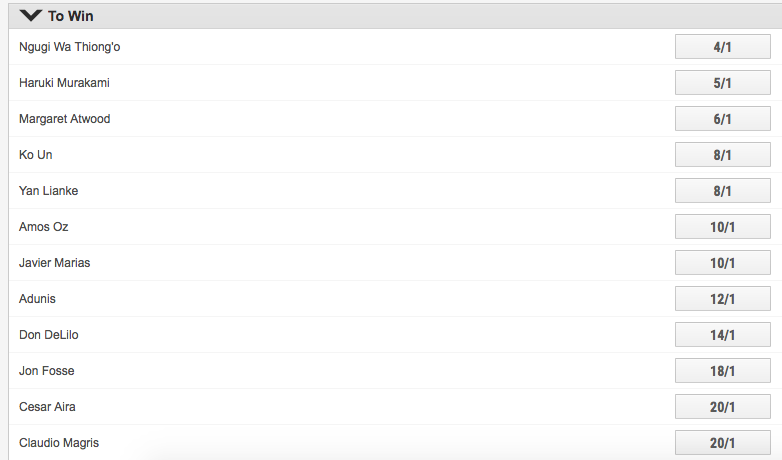
Task: Pick Don DeLillo's 14/1 odds button
Action: click(x=722, y=335)
